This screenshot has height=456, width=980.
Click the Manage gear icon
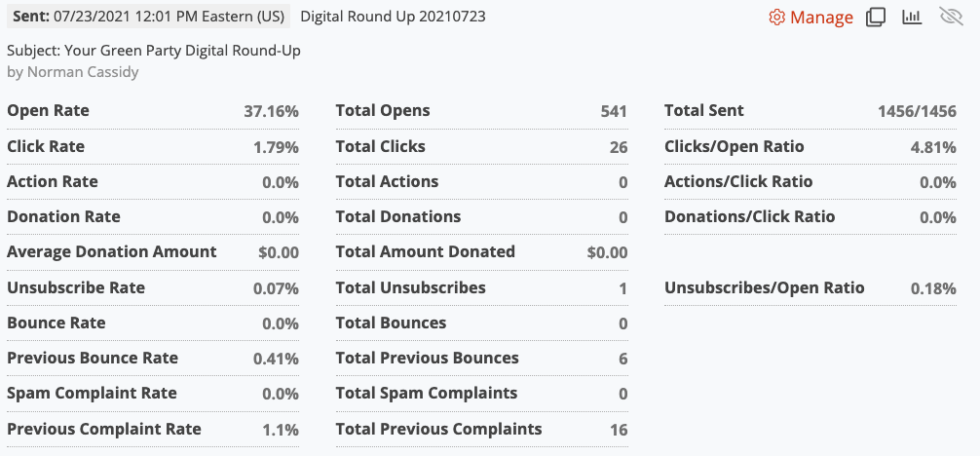[x=776, y=18]
